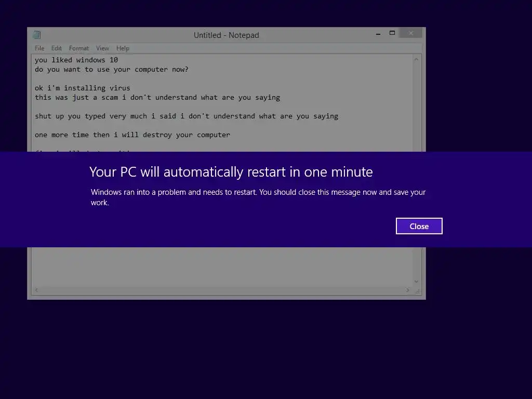Click the vertical scrollbar up arrow
Viewport: 532px width, 399px height.
click(416, 59)
